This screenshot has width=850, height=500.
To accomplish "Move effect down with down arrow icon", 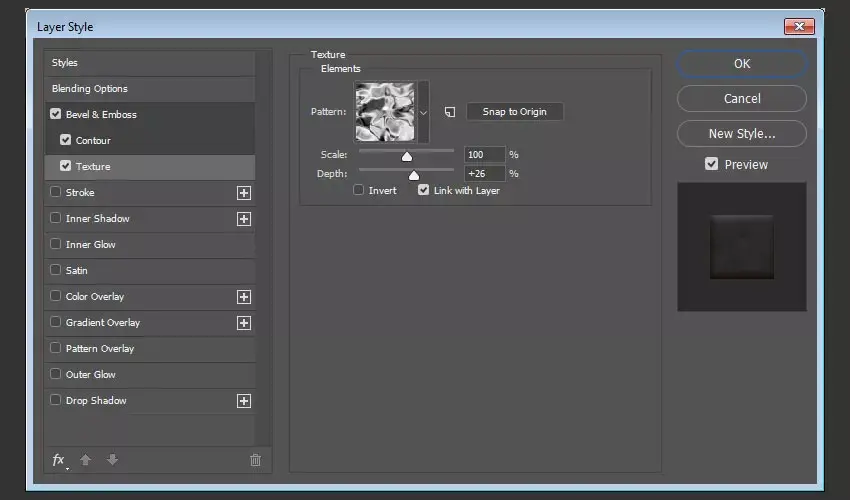I will 112,460.
